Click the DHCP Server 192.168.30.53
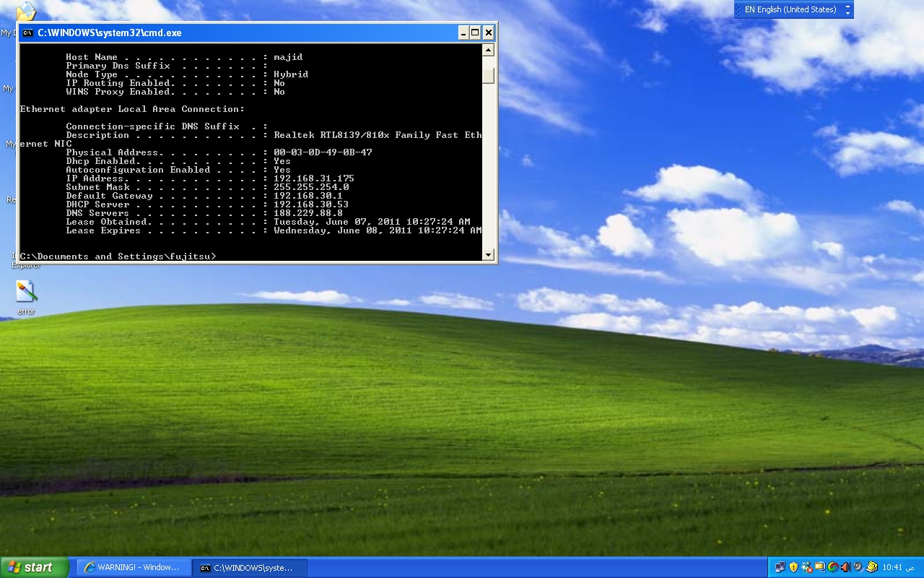924x578 pixels. coord(311,204)
